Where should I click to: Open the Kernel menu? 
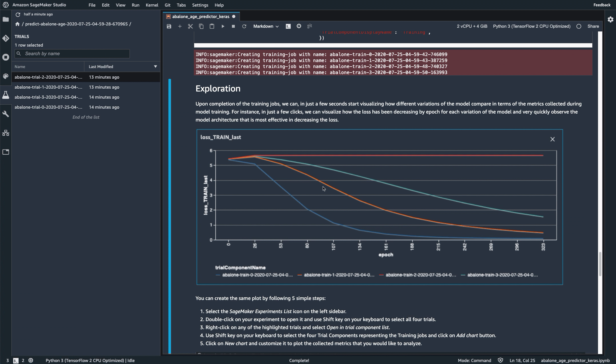tap(152, 5)
